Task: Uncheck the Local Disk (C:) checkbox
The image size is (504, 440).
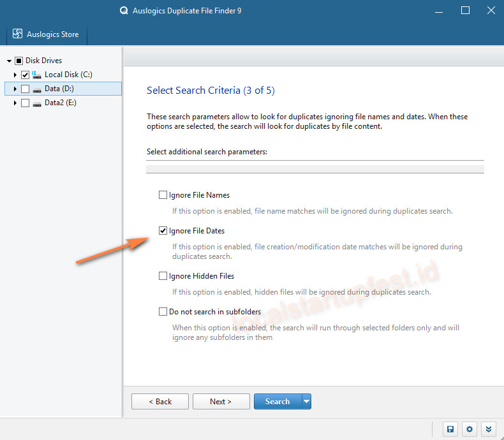Action: click(x=25, y=75)
